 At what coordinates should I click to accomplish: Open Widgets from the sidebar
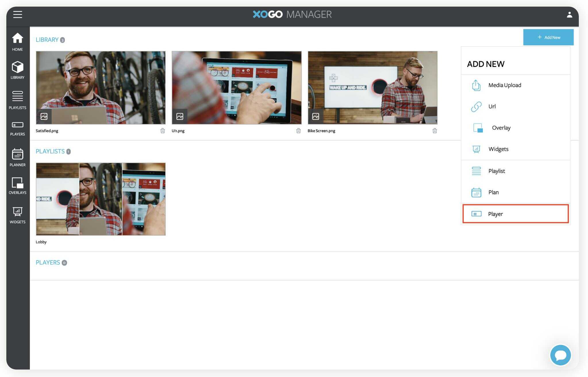18,215
